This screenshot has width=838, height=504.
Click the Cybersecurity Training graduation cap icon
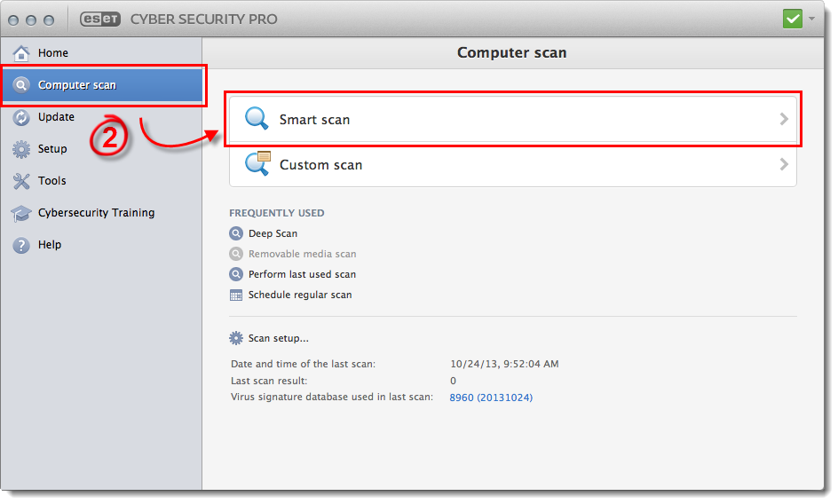point(21,213)
